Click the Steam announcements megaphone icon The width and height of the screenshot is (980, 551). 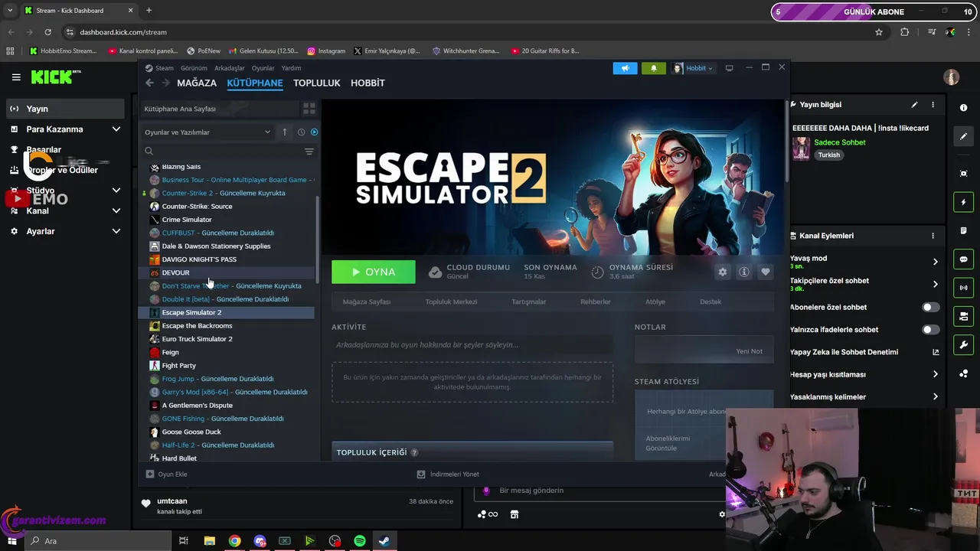[x=625, y=68]
